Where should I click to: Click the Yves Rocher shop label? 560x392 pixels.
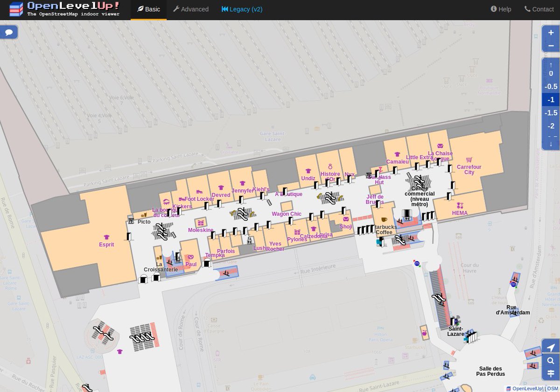[275, 246]
